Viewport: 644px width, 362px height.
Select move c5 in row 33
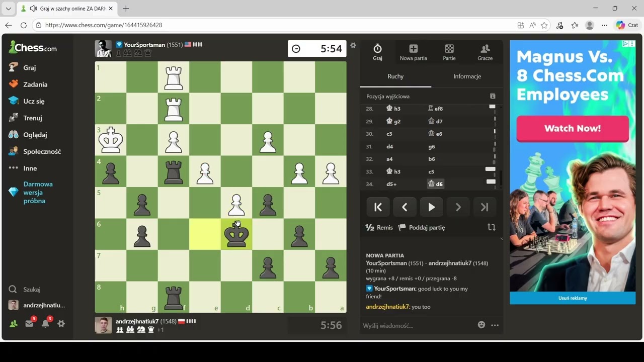click(431, 171)
